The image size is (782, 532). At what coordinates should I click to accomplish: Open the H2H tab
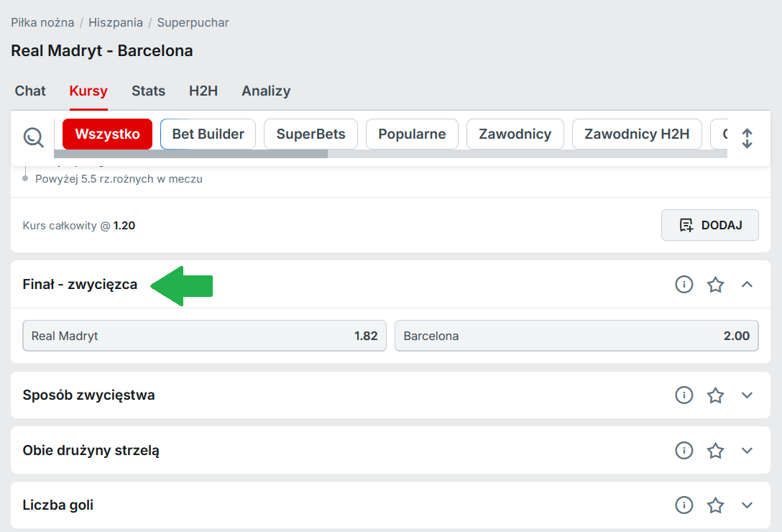[x=203, y=91]
